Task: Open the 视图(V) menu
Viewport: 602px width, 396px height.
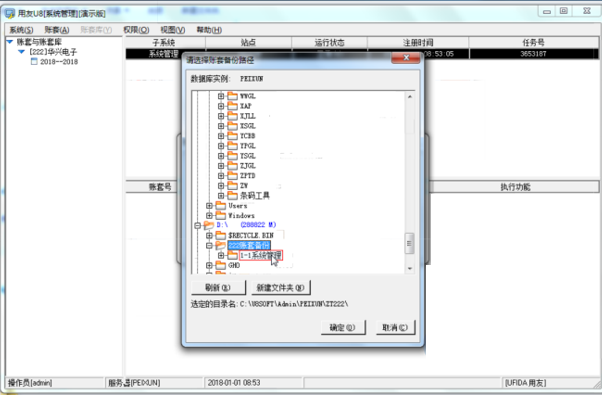Action: click(173, 30)
